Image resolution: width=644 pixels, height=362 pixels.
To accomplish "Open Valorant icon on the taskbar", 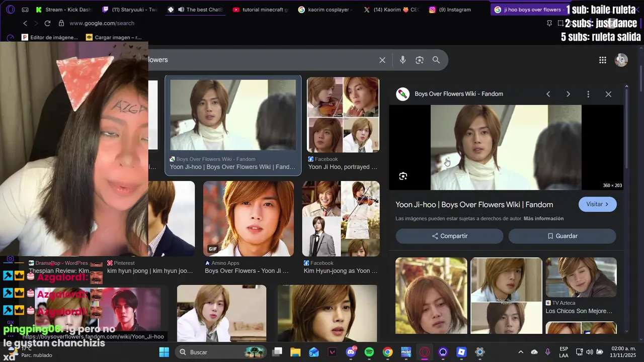I will 332,352.
